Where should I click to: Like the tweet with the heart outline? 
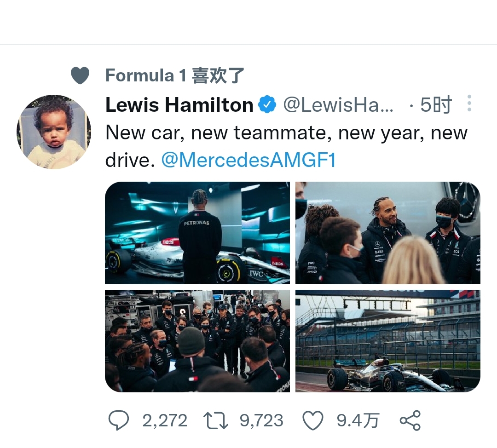point(313,420)
